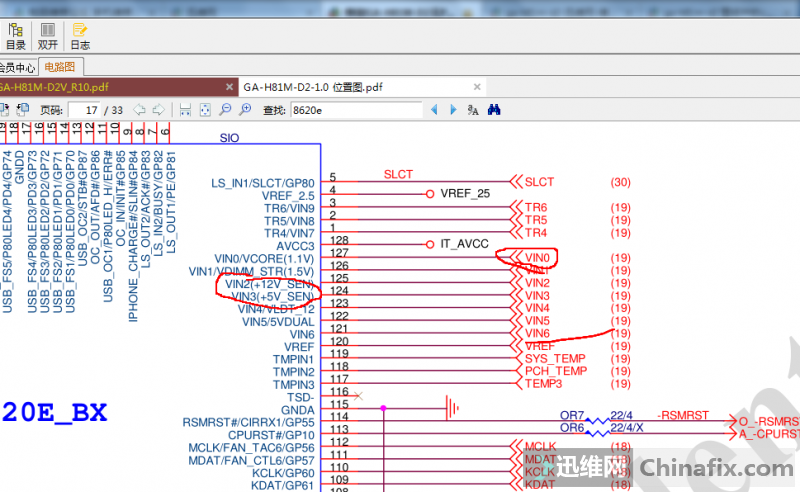
Task: Click the second copy-pages toolbar icon
Action: point(22,110)
